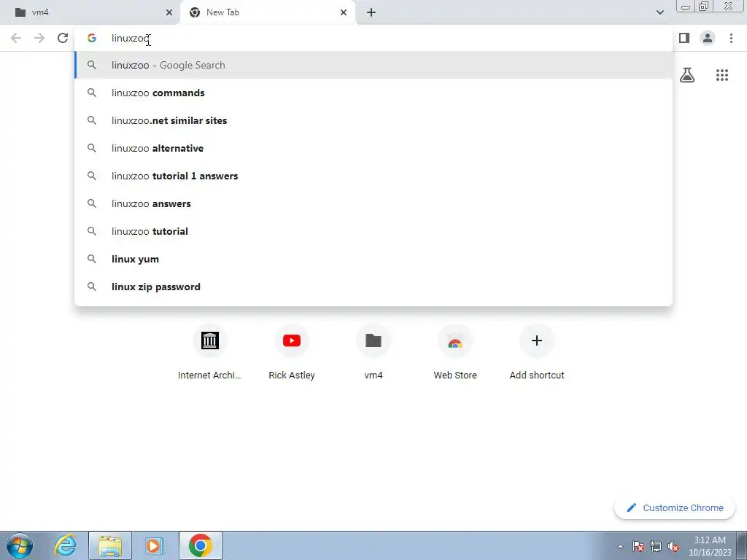Screen dimensions: 747x560
Task: Choose suggestion linuxzoo alternative
Action: pyautogui.click(x=373, y=148)
